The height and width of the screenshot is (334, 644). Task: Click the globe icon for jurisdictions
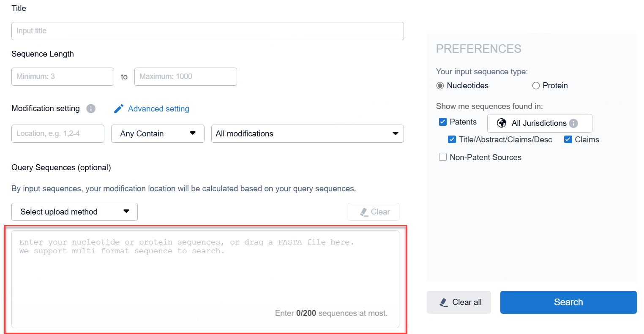[x=502, y=123]
